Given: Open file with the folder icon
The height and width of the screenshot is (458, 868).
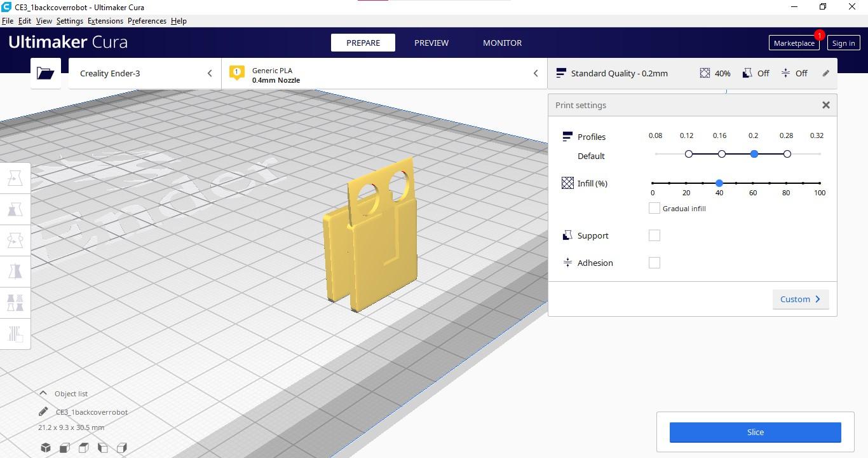Looking at the screenshot, I should click(x=46, y=73).
